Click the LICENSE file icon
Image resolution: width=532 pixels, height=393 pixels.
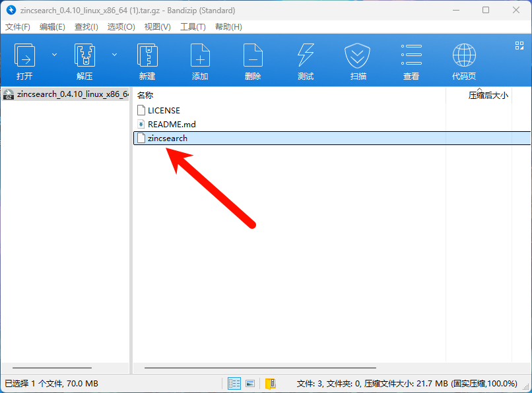pyautogui.click(x=141, y=110)
